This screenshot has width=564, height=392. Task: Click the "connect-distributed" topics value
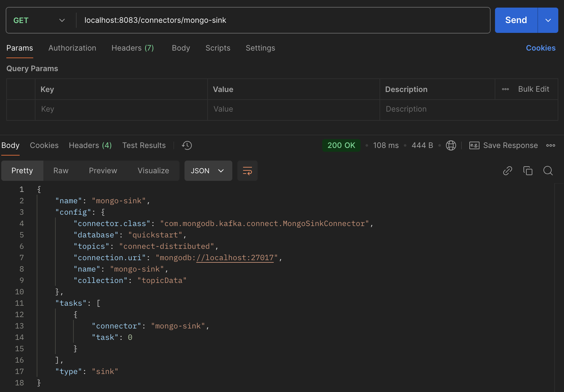[167, 247]
